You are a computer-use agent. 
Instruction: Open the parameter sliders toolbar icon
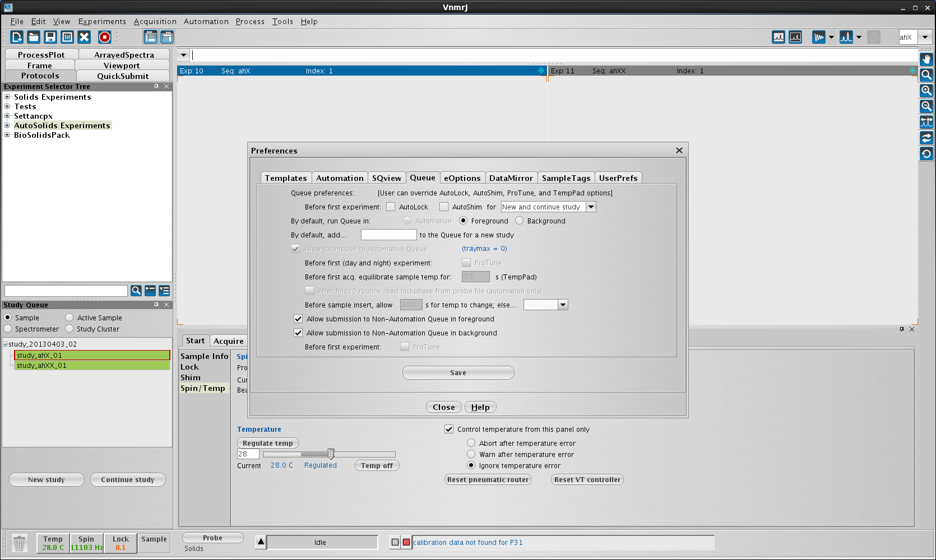coord(67,37)
